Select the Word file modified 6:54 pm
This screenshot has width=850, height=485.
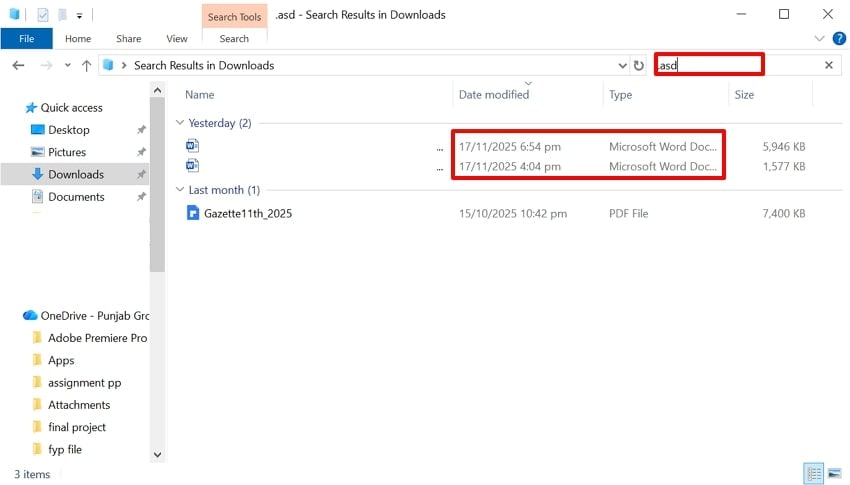[x=192, y=146]
